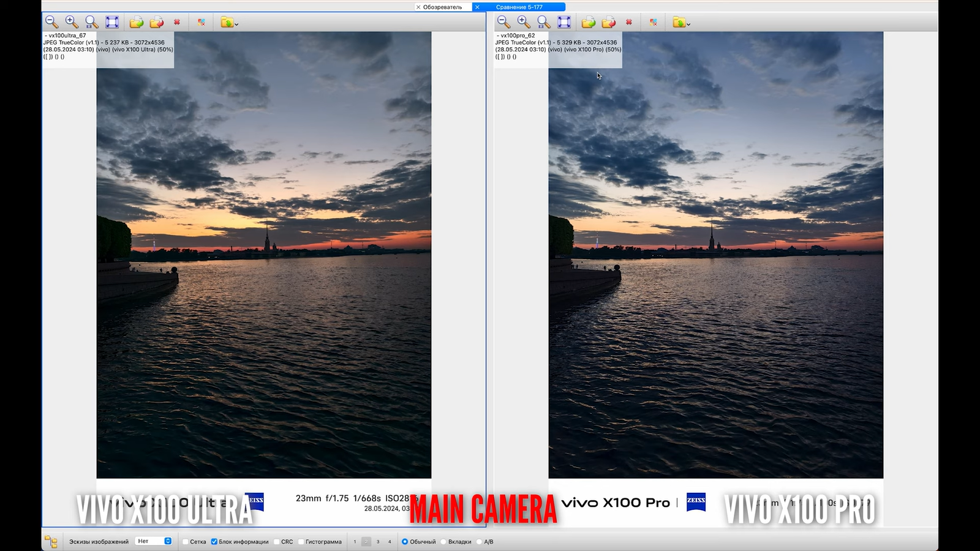This screenshot has width=980, height=551.
Task: Click red X delete icon in right pane
Action: click(628, 22)
